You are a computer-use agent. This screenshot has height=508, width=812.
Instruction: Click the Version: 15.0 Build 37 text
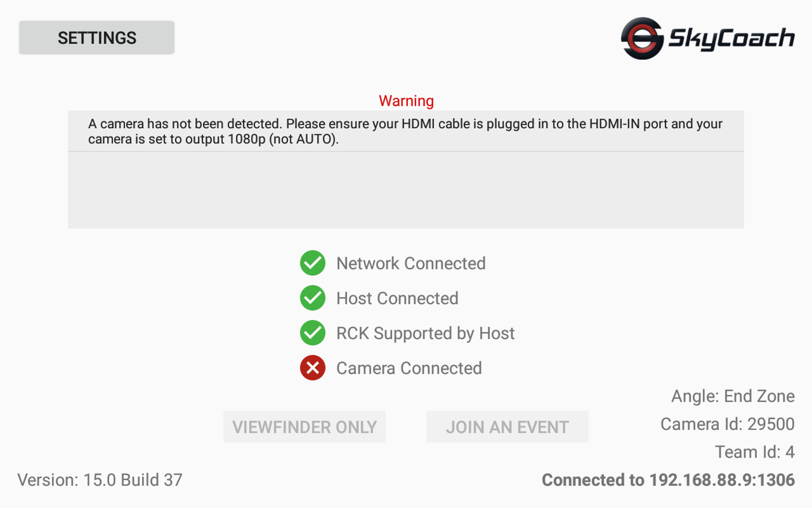[x=100, y=480]
